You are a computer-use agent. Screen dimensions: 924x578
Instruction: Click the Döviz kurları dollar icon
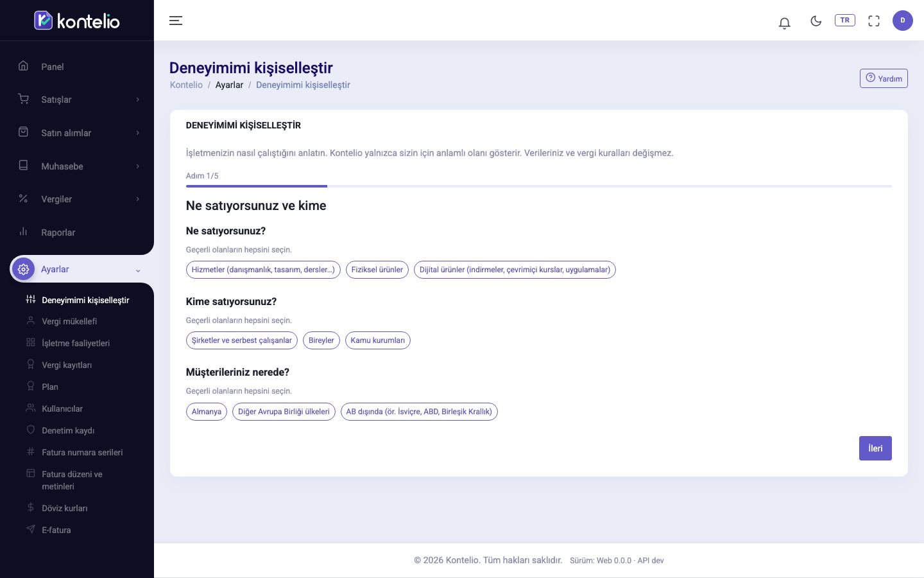[30, 507]
